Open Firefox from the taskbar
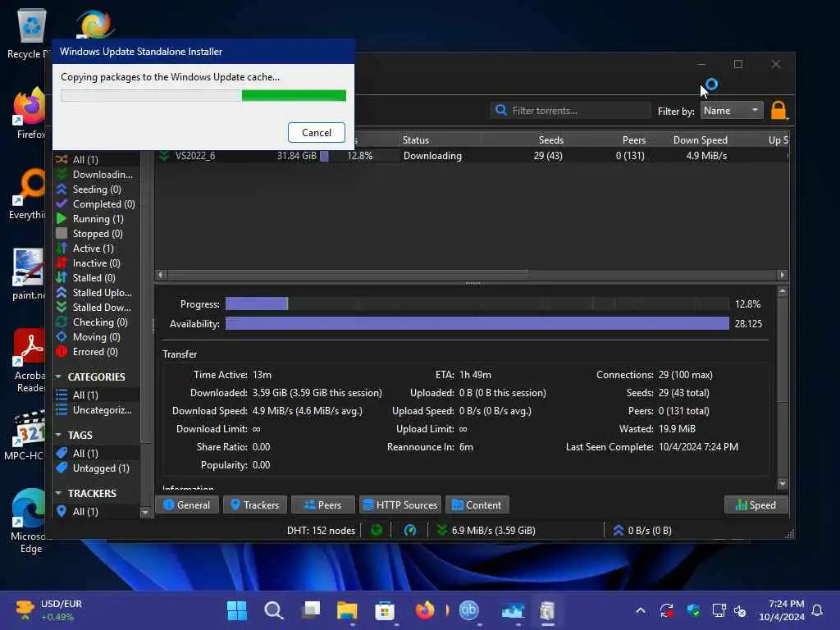The image size is (840, 630). [x=425, y=610]
